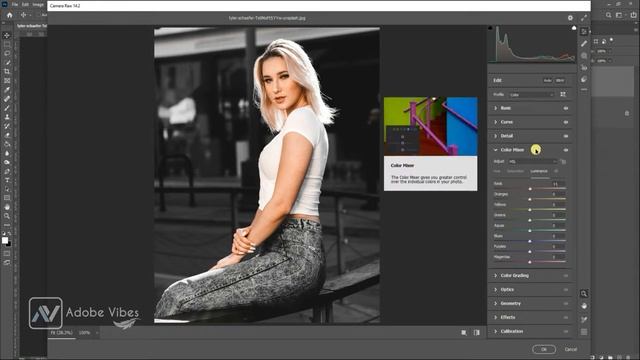
Task: Open the zoom level dropdown under preview
Action: (97, 333)
